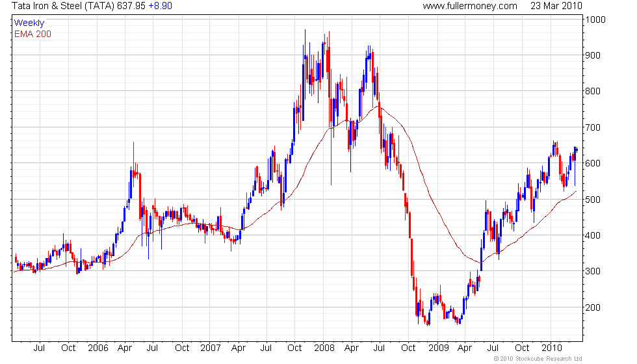Select the 'Weekly' legend label

tap(29, 23)
